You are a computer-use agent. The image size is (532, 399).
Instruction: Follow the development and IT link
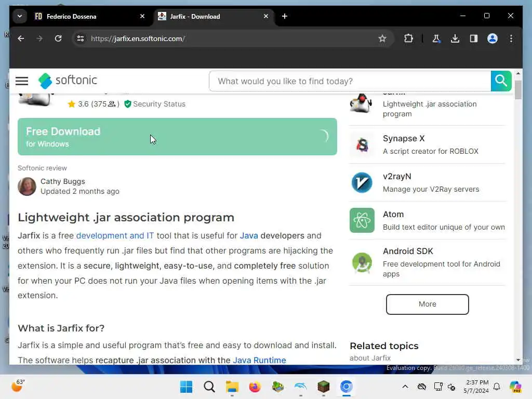coord(115,235)
